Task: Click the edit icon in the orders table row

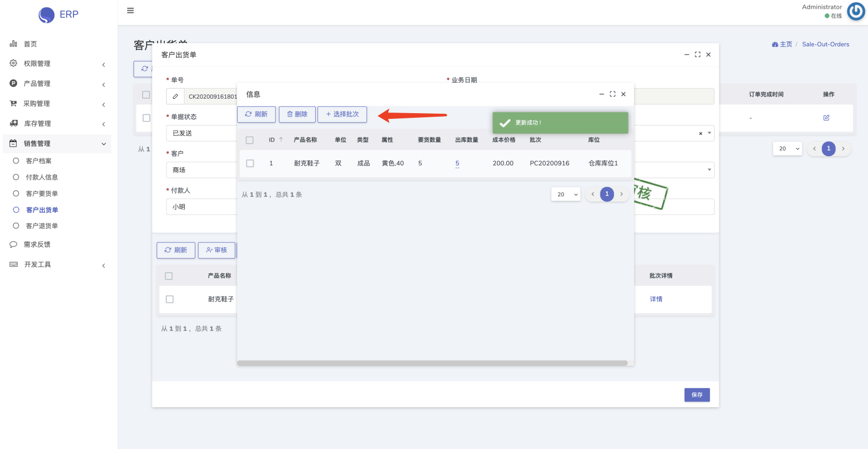Action: pyautogui.click(x=826, y=118)
